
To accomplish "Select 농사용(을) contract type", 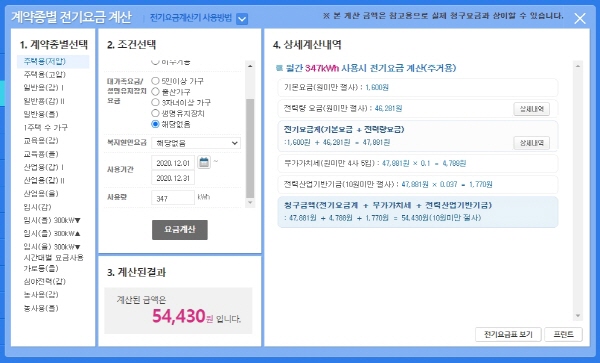I will tap(41, 308).
